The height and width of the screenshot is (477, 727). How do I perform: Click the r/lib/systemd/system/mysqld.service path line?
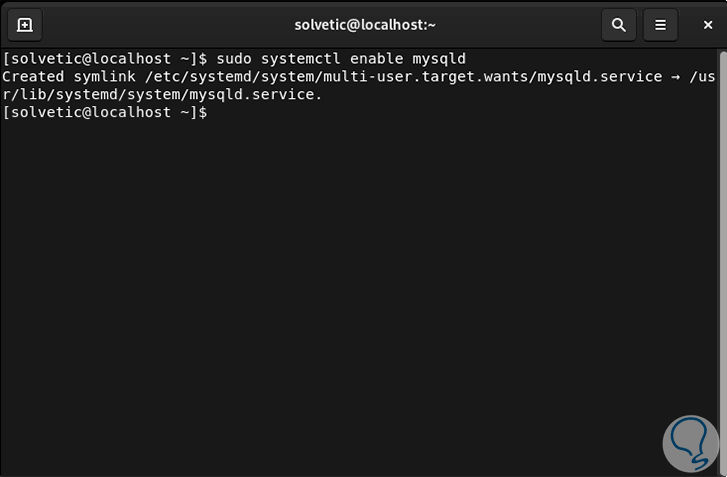162,94
